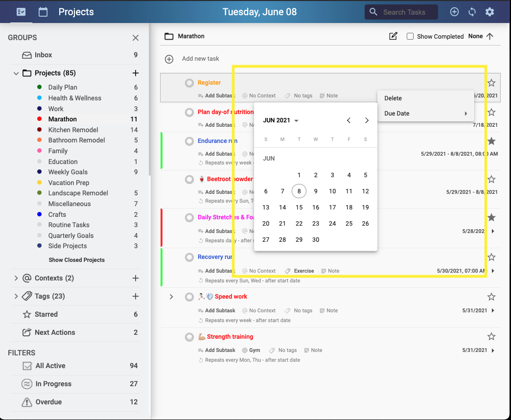Enable the Show Completed checkbox

(410, 36)
